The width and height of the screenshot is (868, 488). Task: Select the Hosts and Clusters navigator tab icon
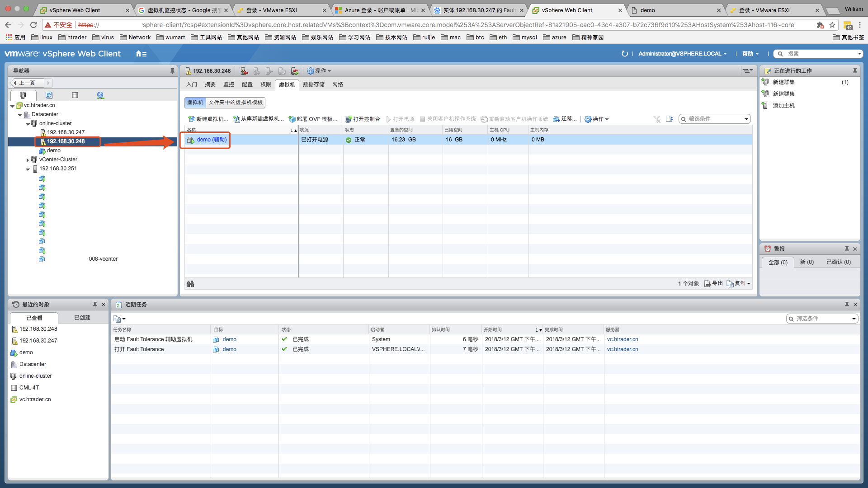[23, 95]
